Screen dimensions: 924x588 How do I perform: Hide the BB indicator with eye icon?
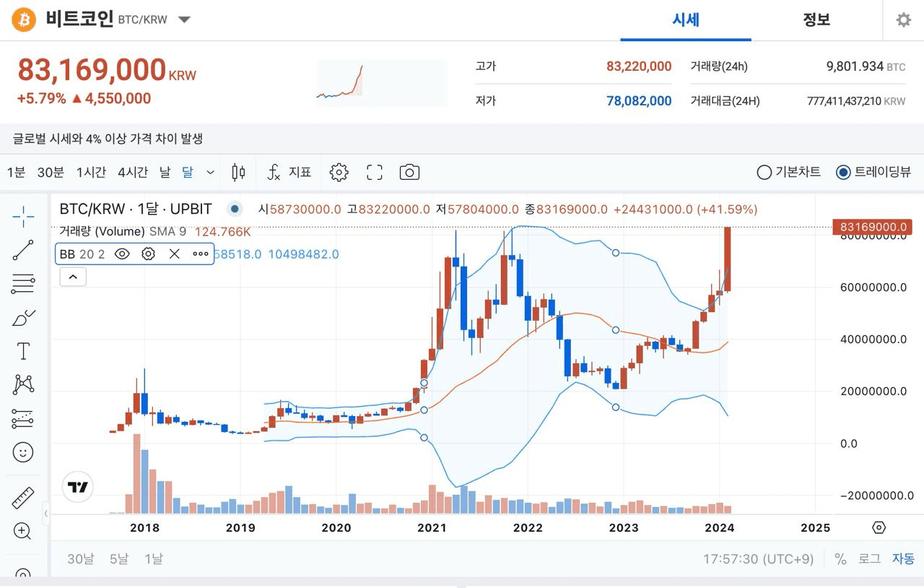[x=122, y=254]
